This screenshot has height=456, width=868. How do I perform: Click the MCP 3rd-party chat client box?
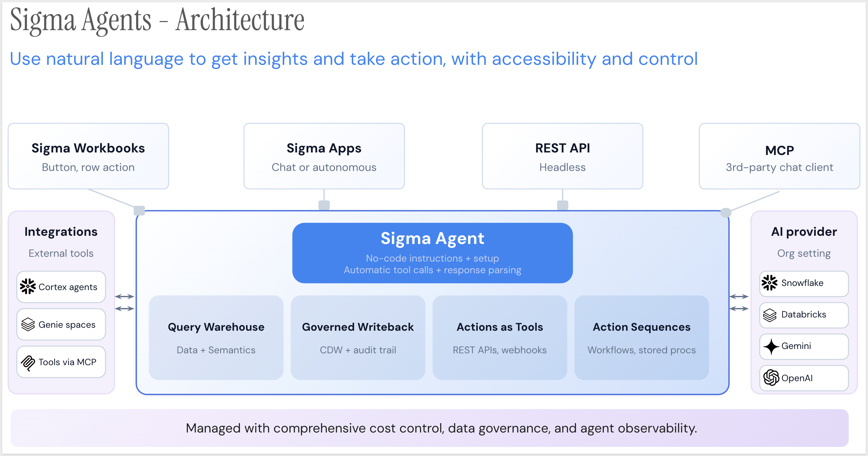tap(779, 156)
